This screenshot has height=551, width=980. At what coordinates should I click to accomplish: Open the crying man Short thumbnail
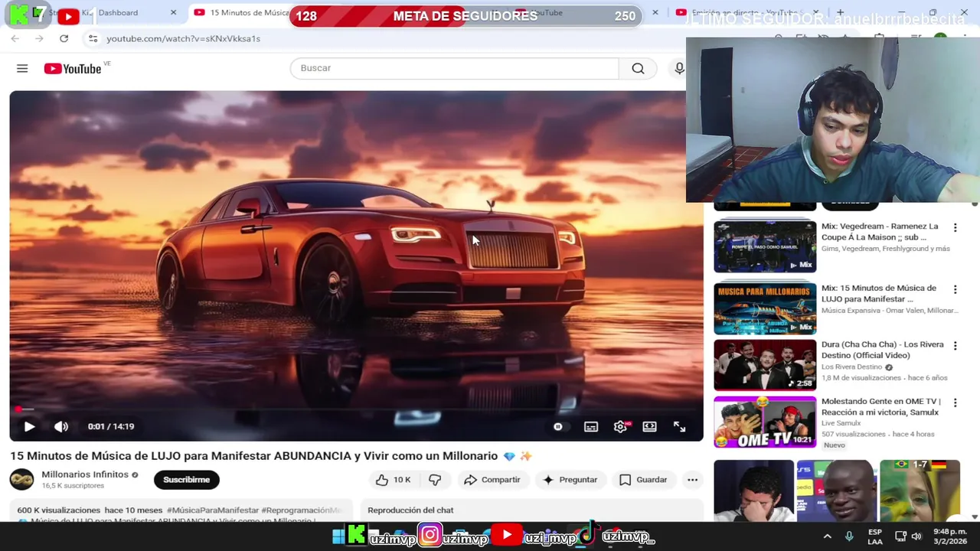point(754,491)
